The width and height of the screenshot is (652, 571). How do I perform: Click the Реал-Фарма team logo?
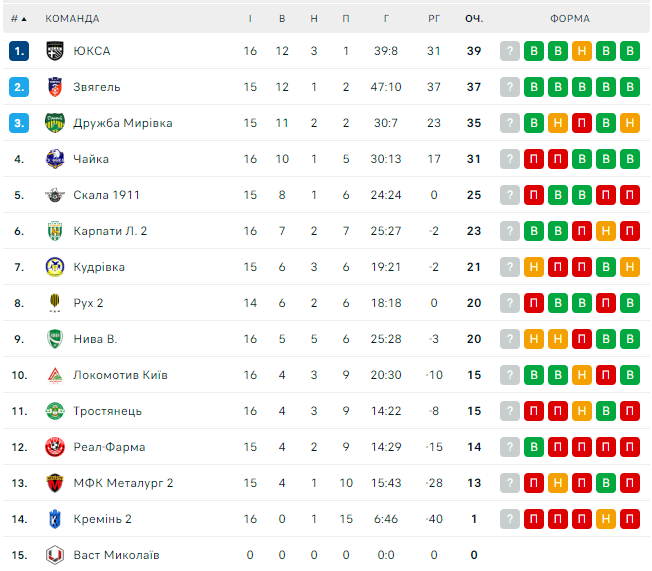tap(55, 447)
